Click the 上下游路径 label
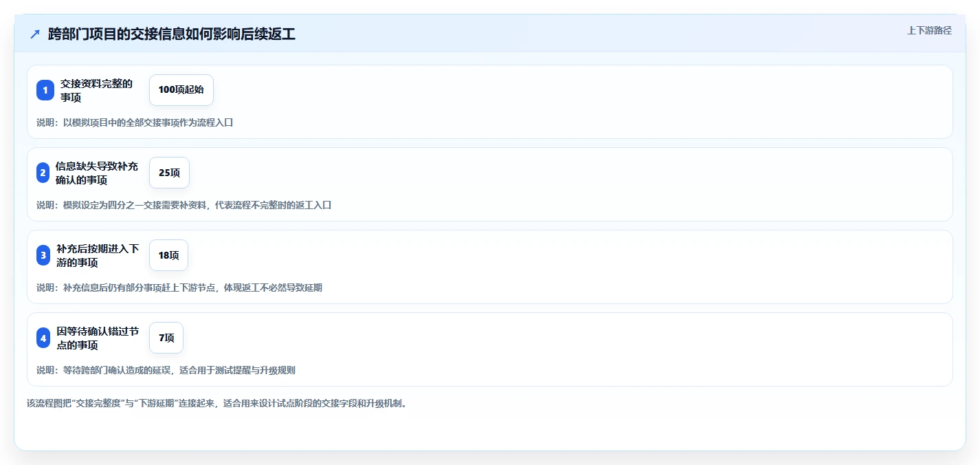 click(929, 30)
